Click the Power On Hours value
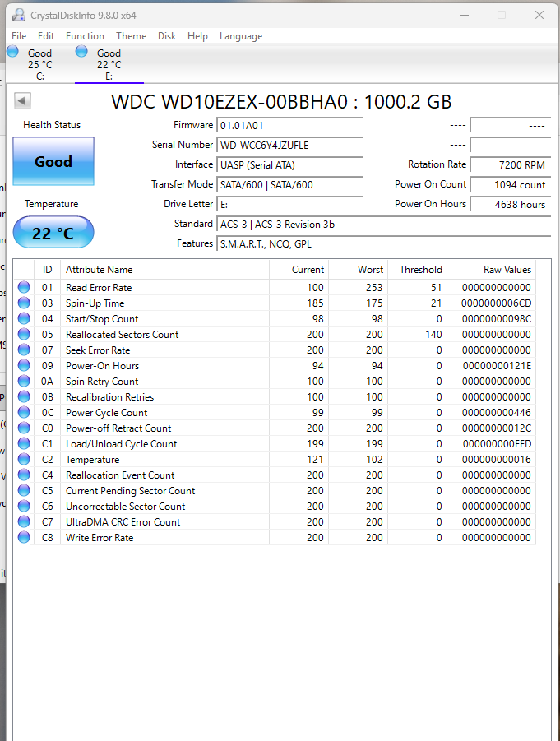 click(x=511, y=205)
